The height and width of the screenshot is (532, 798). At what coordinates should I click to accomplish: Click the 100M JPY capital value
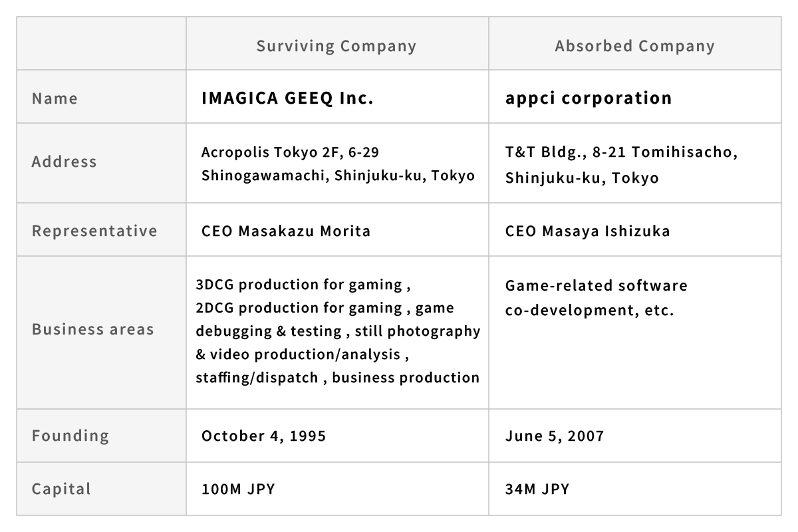(x=238, y=489)
